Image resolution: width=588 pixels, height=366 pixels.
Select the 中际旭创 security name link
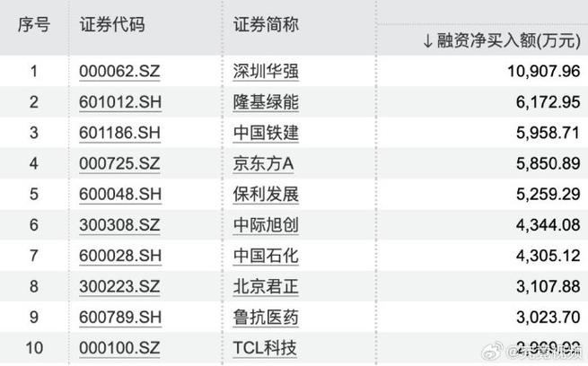266,225
